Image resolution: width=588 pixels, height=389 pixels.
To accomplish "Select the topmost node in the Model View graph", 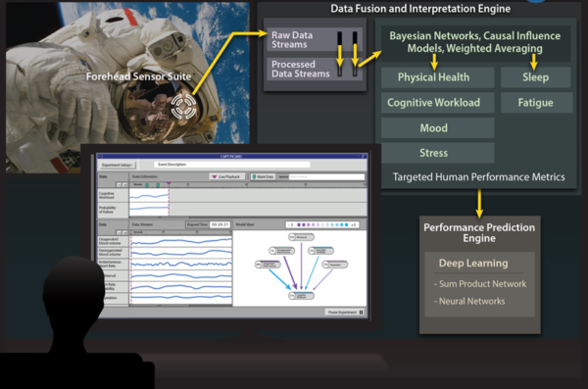I will point(302,237).
